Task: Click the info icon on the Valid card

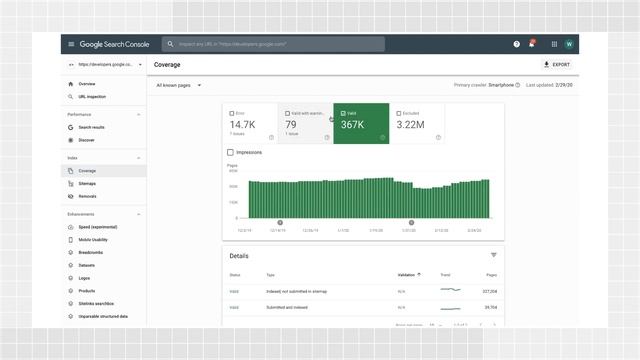Action: pos(382,138)
